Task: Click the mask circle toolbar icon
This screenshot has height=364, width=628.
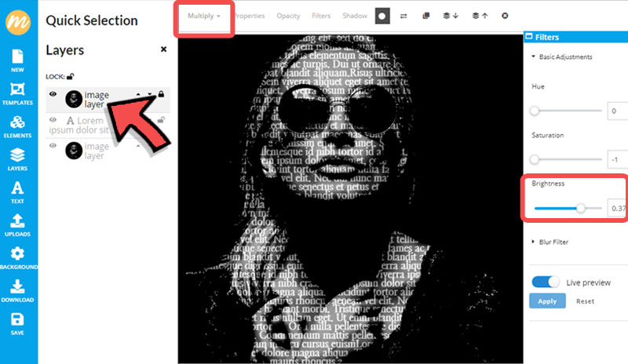Action: click(382, 16)
